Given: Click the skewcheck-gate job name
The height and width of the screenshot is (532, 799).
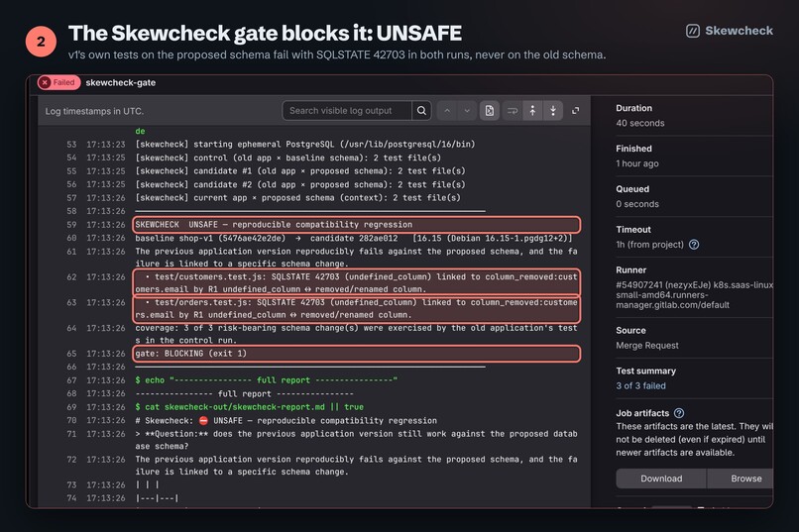Looking at the screenshot, I should click(121, 82).
